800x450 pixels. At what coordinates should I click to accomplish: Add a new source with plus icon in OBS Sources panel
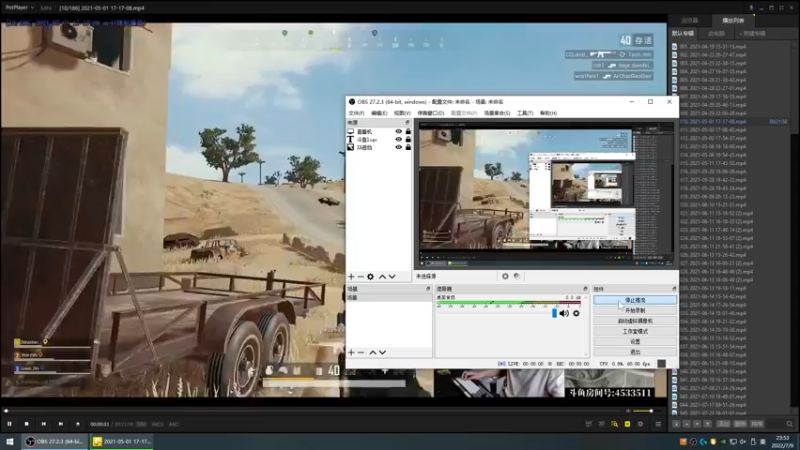(x=351, y=277)
